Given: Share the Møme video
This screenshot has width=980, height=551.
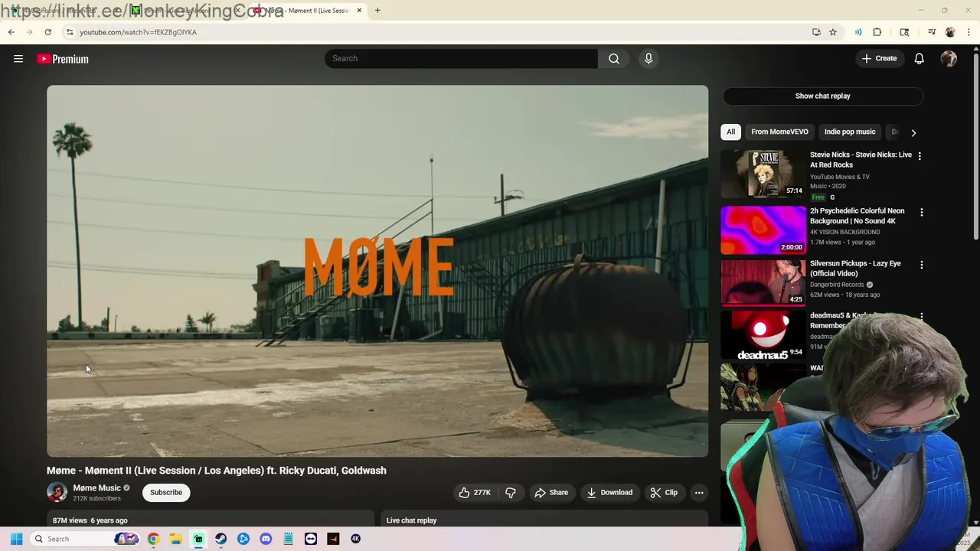Looking at the screenshot, I should point(551,493).
